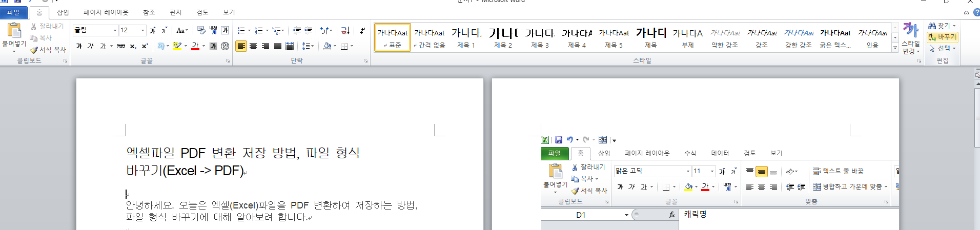Click the fx function icon in Excel image
Viewport: 980px width, 230px height.
tap(671, 215)
